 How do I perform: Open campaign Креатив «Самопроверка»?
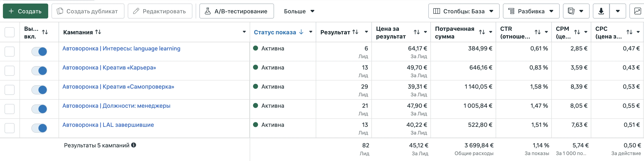(118, 86)
